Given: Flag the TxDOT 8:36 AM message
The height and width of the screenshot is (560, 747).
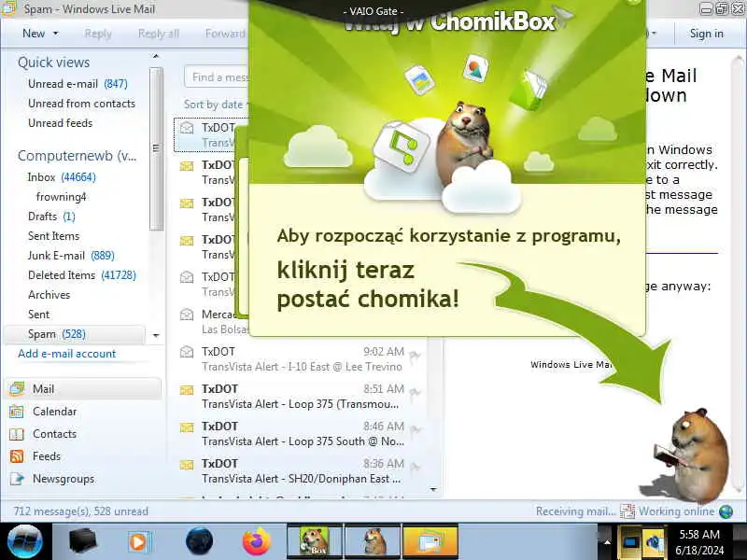Looking at the screenshot, I should [415, 468].
